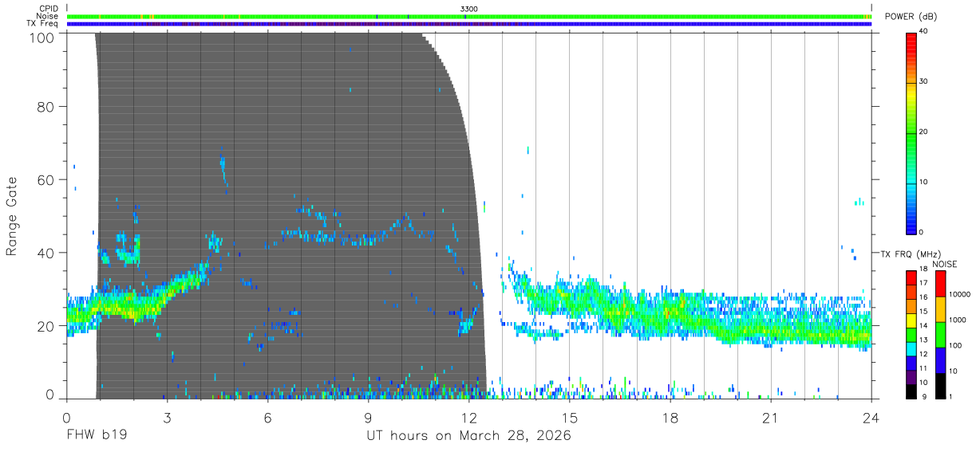Click the 20 tick on Range Gate axis
Screen dimensions: 980x452
45,326
